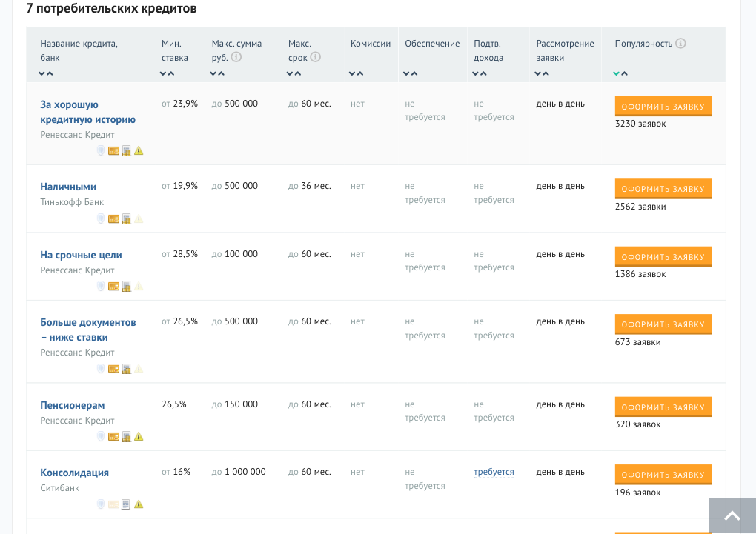756x534 pixels.
Task: Open info tooltip next to Макс. сумма руб.
Action: (x=236, y=57)
